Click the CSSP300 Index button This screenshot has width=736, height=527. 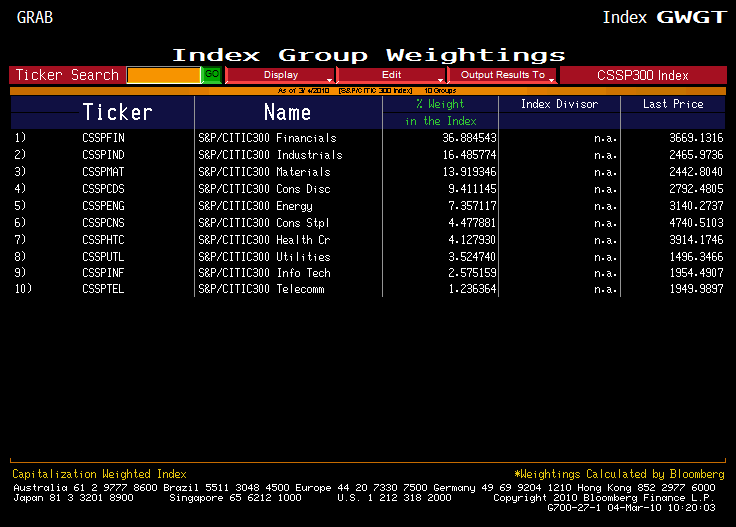click(x=642, y=75)
